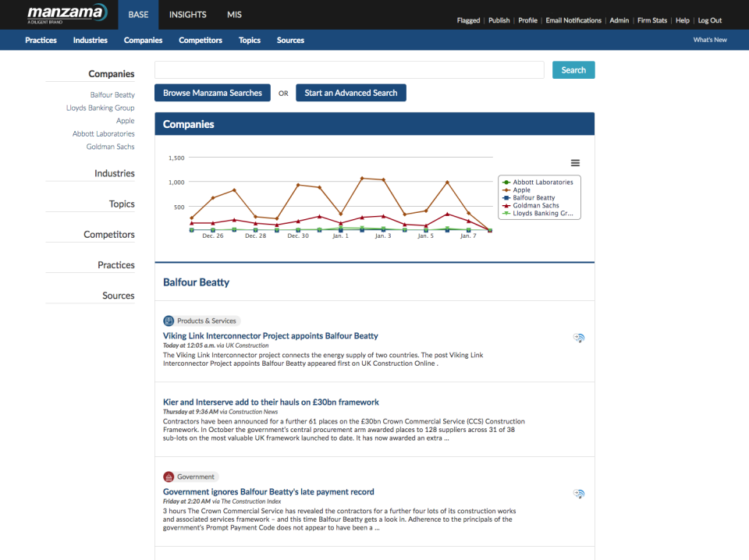Click translate icon on late payment record article
Screen dimensions: 749x560
pyautogui.click(x=579, y=494)
